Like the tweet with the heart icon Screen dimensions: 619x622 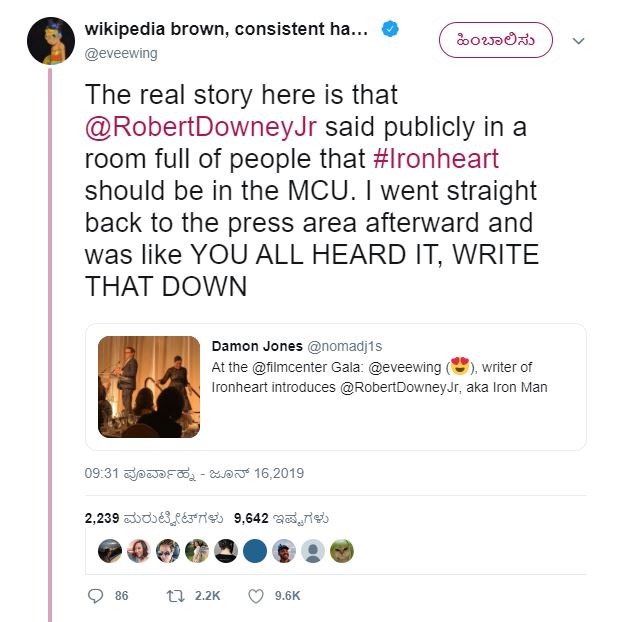[x=255, y=595]
